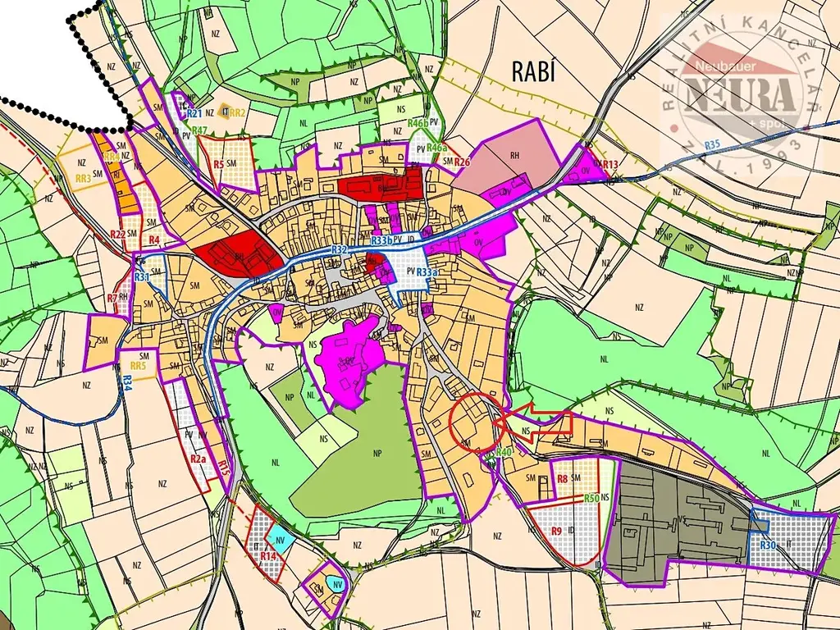Click the RABÍ town name label

[x=533, y=71]
